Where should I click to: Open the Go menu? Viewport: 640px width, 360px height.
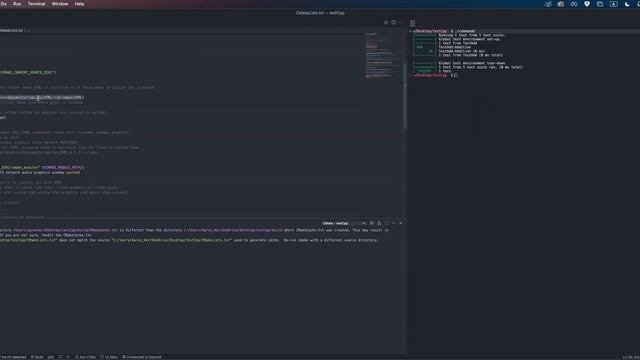click(x=4, y=4)
